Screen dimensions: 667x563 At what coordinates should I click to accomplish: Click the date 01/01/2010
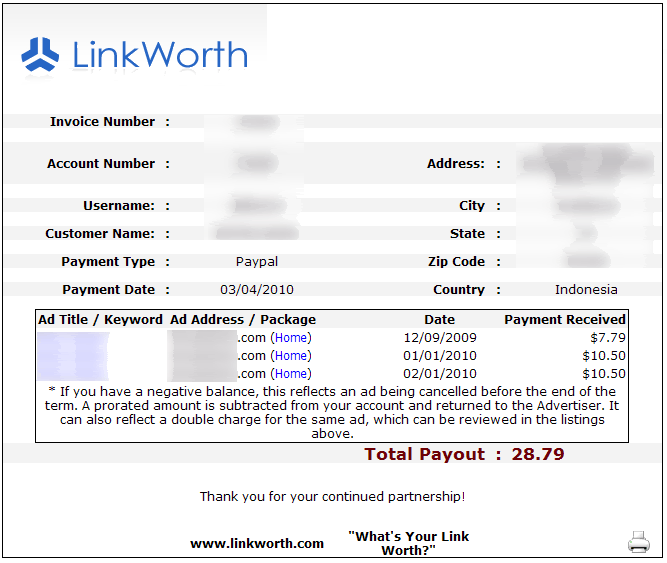click(440, 355)
